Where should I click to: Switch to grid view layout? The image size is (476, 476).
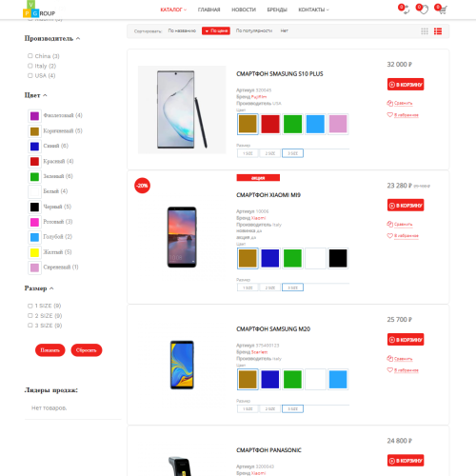tap(425, 31)
